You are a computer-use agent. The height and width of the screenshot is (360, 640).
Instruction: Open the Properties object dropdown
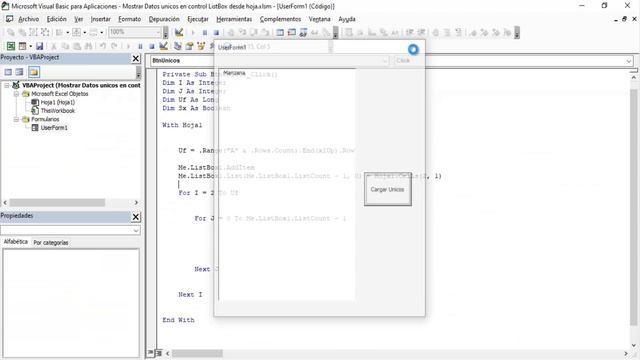pos(136,231)
